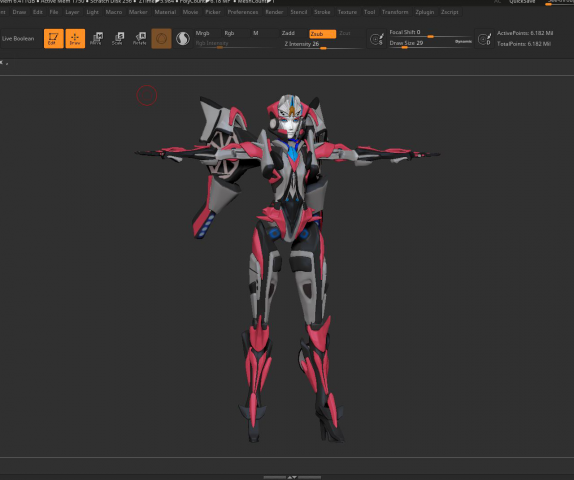Toggle the Zsub mode button

[x=323, y=34]
